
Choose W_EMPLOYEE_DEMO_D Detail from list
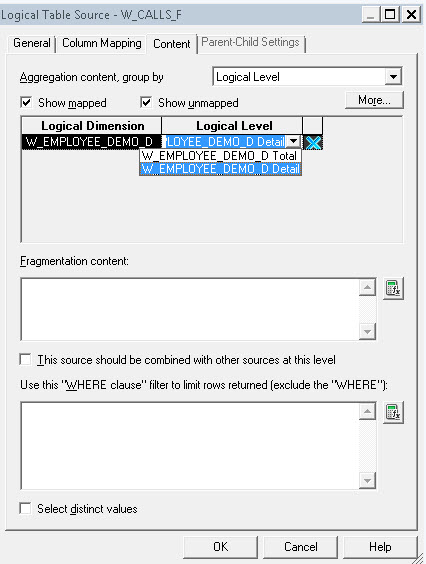pos(220,169)
